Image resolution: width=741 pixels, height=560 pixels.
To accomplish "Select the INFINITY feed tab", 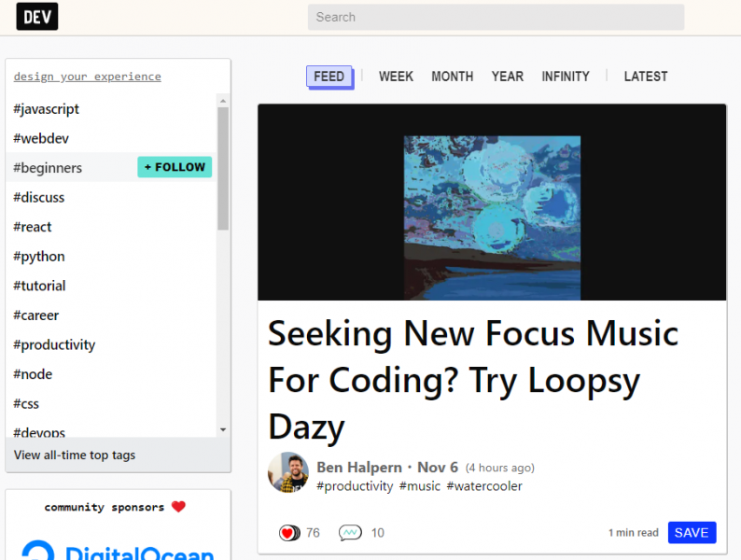I will click(566, 77).
